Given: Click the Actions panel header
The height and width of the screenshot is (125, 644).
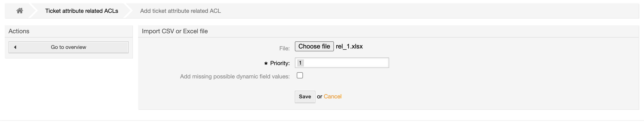Looking at the screenshot, I should click(x=19, y=31).
